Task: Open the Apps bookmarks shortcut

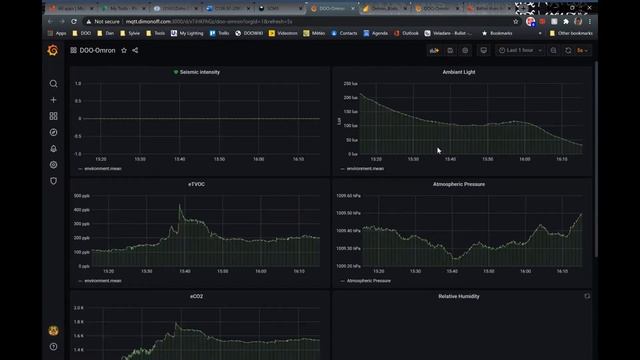Action: coord(57,33)
